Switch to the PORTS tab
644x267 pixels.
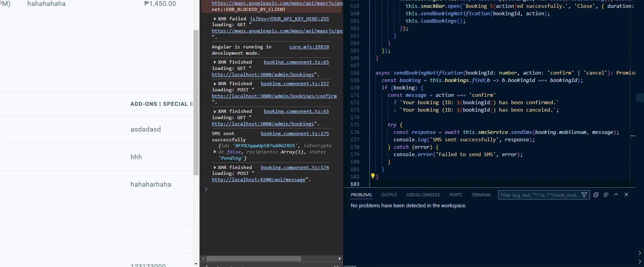(456, 195)
